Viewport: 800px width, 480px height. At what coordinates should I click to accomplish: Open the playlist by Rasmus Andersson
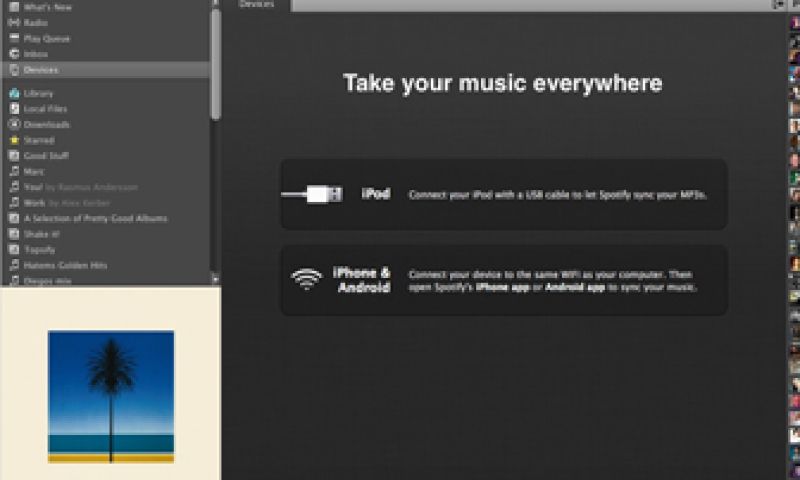(x=81, y=187)
